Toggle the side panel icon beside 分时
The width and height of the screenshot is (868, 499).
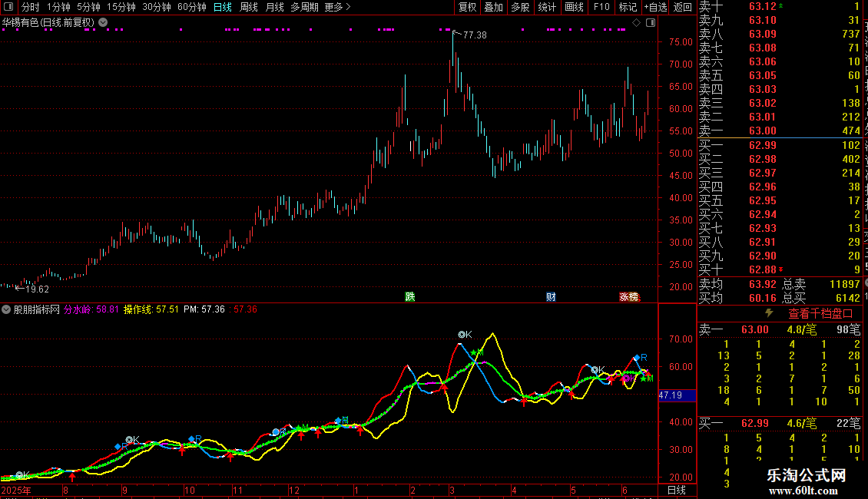pos(8,7)
